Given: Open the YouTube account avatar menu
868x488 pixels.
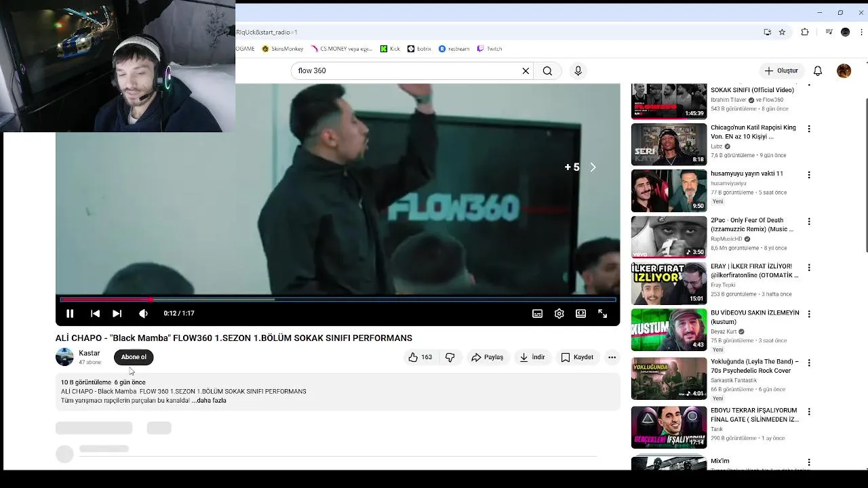Looking at the screenshot, I should (x=844, y=70).
